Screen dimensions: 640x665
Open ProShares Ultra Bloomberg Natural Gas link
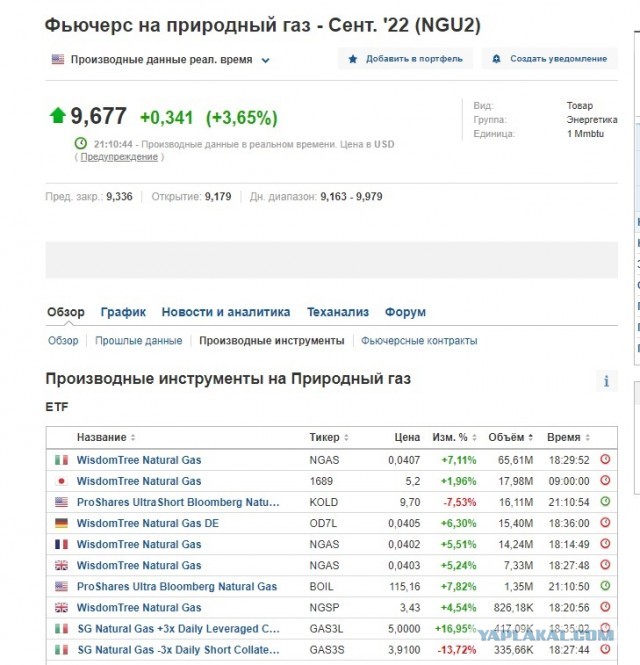tap(177, 587)
